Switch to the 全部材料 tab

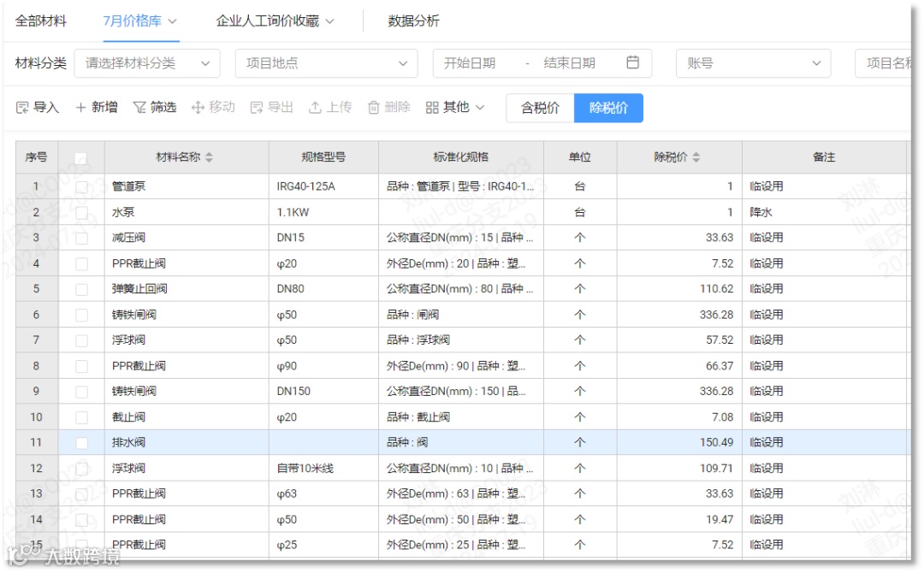[x=41, y=21]
